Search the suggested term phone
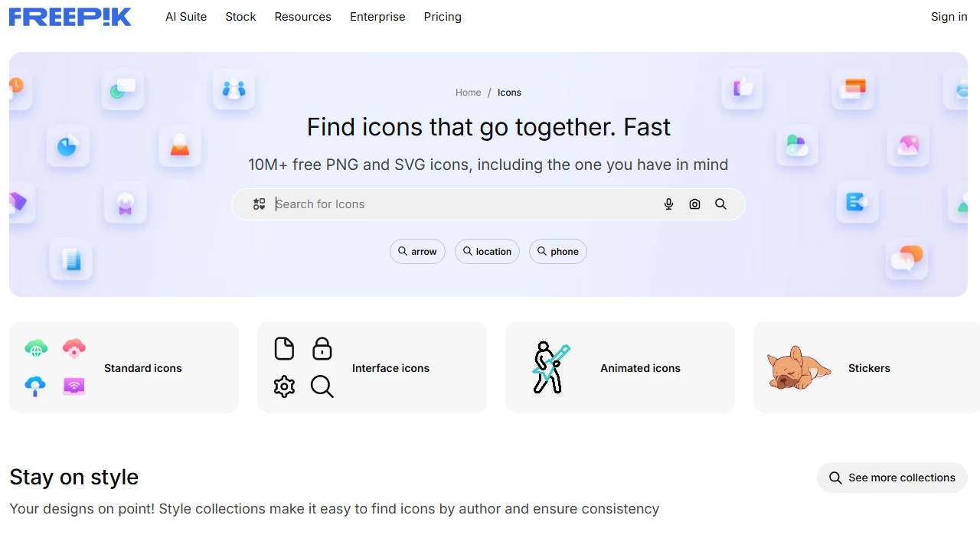Image resolution: width=980 pixels, height=551 pixels. click(x=557, y=251)
